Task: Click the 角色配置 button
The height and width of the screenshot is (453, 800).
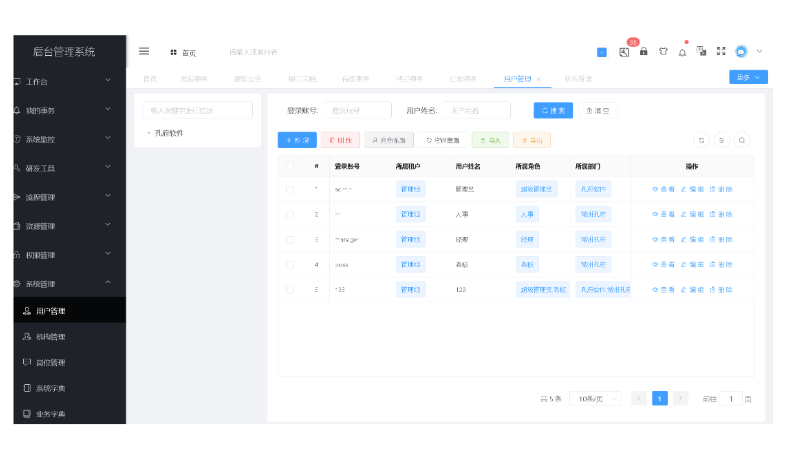Action: (x=389, y=140)
